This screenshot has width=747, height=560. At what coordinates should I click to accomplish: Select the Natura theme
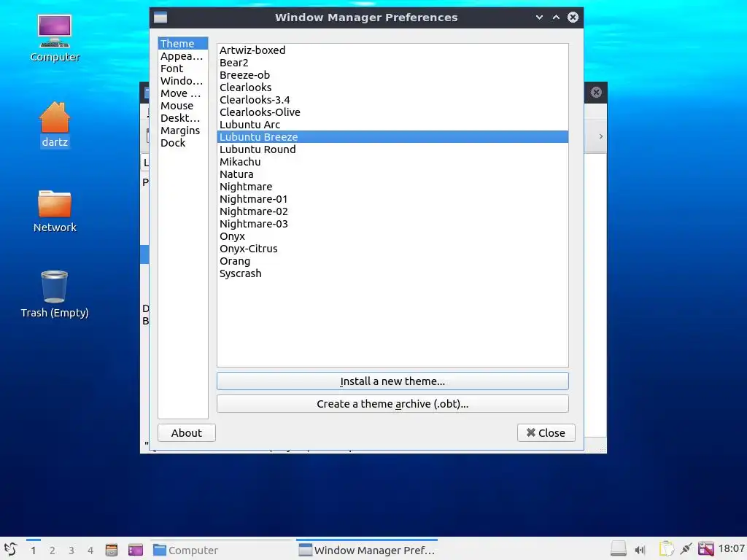tap(392, 174)
